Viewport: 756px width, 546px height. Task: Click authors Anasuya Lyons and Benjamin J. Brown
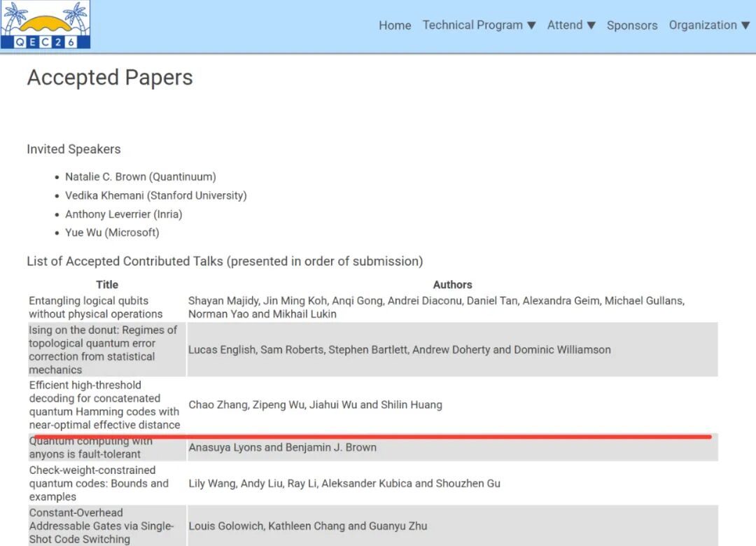click(282, 447)
